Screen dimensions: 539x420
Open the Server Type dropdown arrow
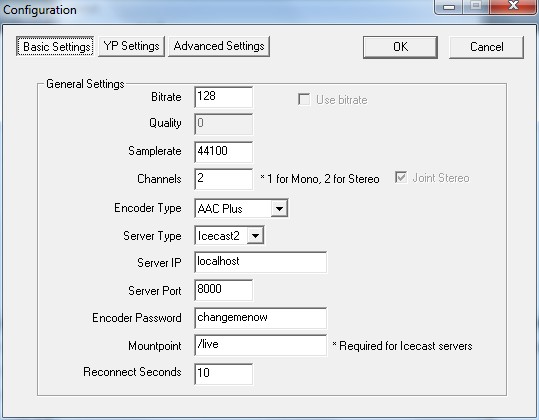(255, 236)
